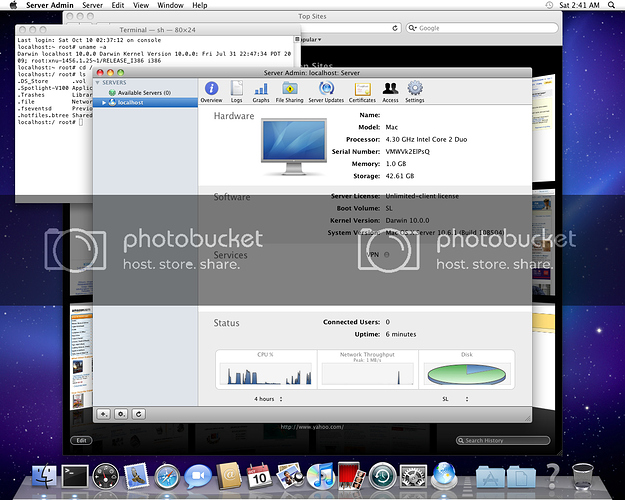
Task: Click the Time Machine menu bar icon
Action: click(x=549, y=5)
